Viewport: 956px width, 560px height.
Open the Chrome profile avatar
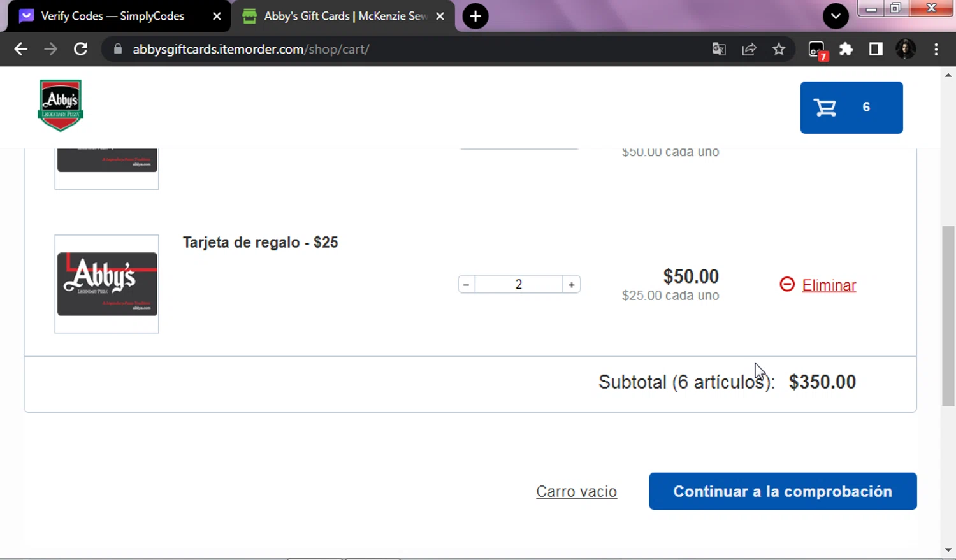(906, 49)
